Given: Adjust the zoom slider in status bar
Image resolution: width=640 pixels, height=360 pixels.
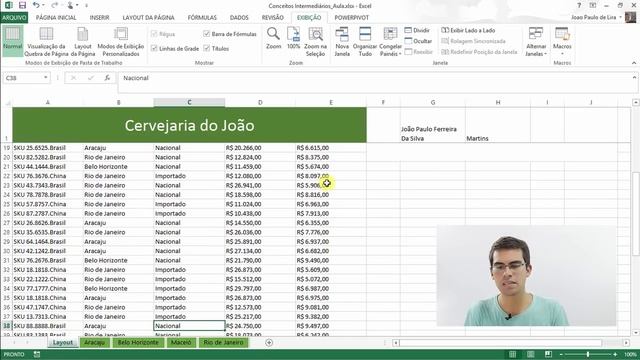Looking at the screenshot, I should [588, 354].
